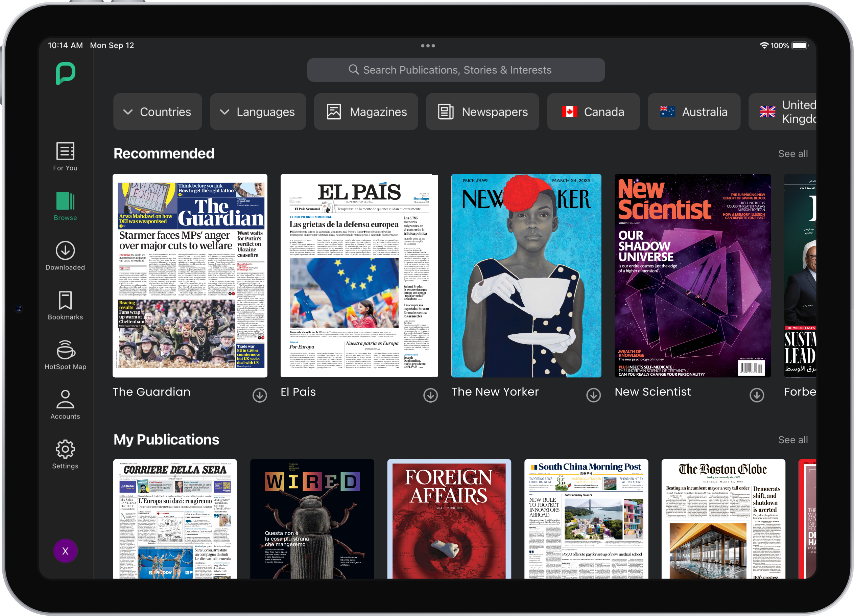The image size is (854, 616).
Task: Expand the Languages filter dropdown
Action: tap(258, 112)
